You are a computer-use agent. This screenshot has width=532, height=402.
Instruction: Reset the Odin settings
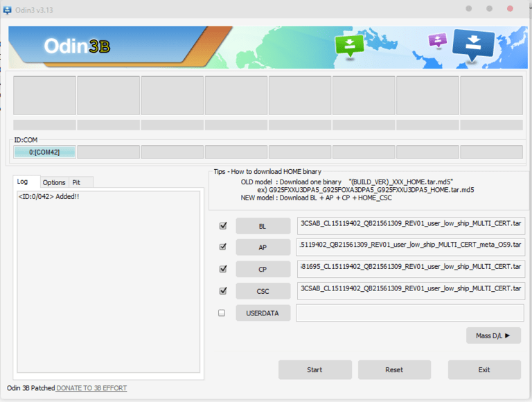[394, 369]
